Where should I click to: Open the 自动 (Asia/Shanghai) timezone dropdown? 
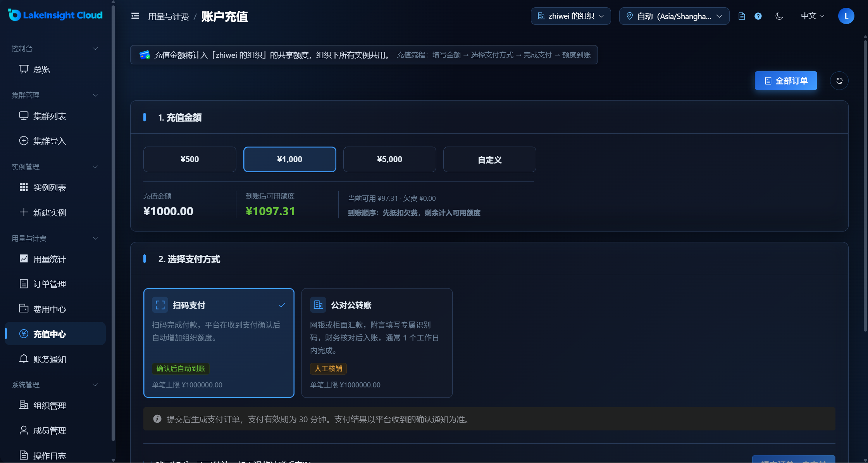pos(674,16)
